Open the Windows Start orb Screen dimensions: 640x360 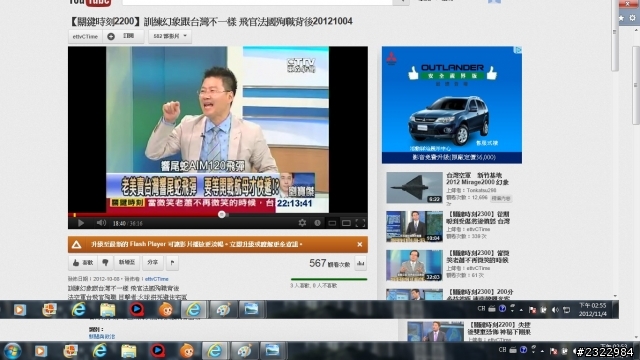click(12, 351)
